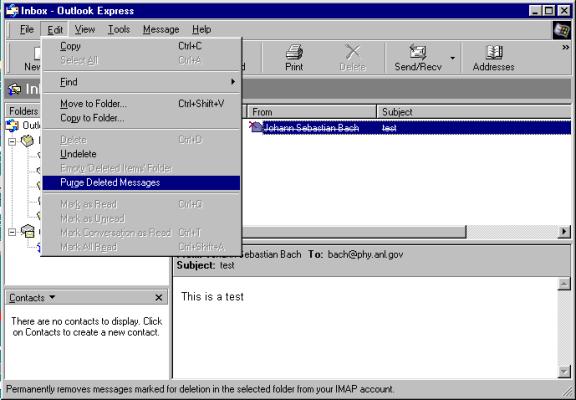The image size is (576, 400).
Task: Click the status bar description text
Action: (200, 389)
